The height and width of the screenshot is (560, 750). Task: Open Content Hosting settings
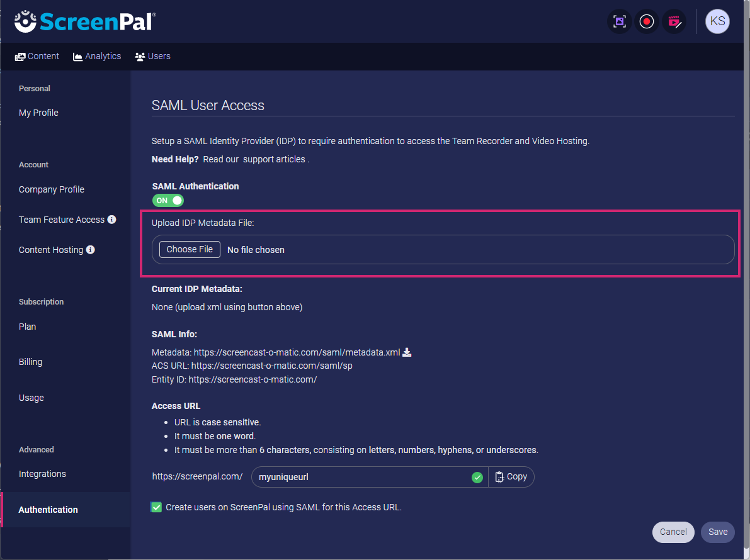pyautogui.click(x=51, y=249)
